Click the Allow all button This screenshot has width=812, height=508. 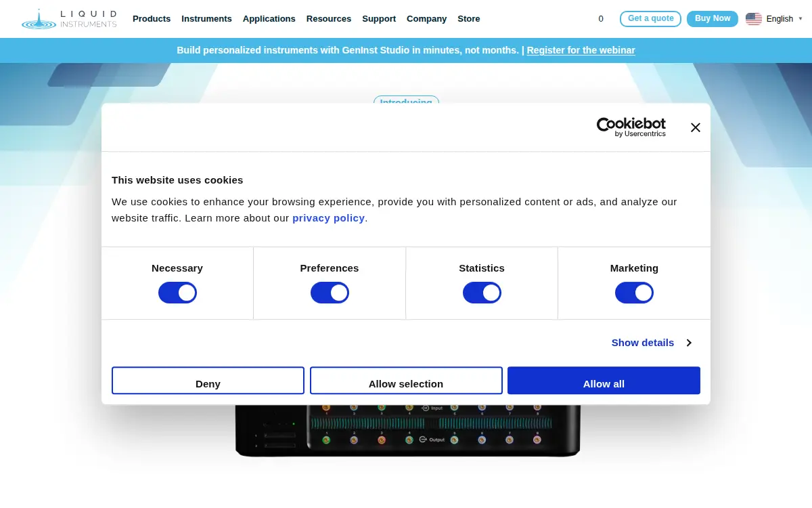[x=604, y=381]
